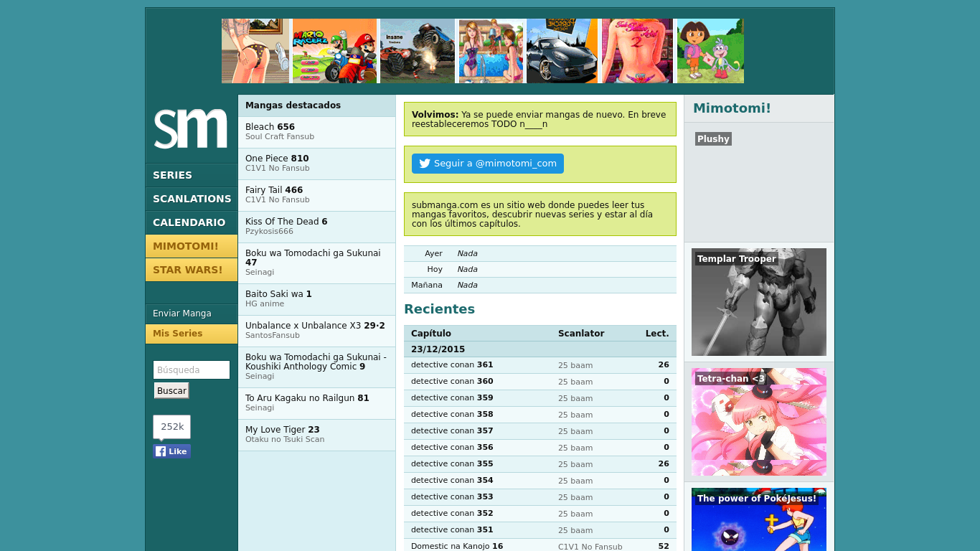Open the Mario Racerz game banner
The height and width of the screenshot is (551, 980).
pyautogui.click(x=334, y=51)
